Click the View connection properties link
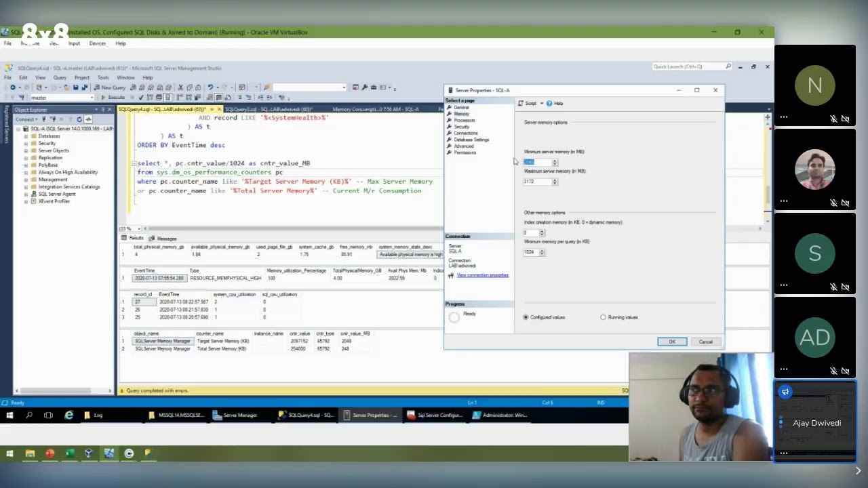The width and height of the screenshot is (868, 488). tap(482, 275)
